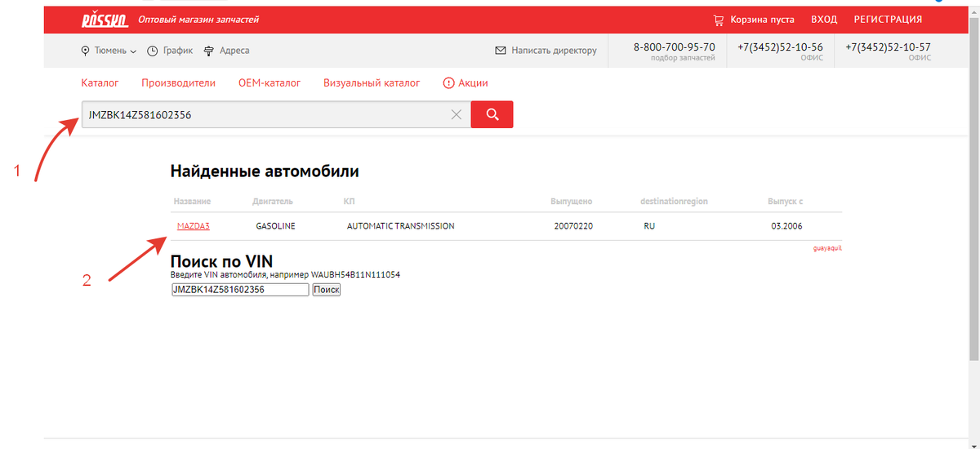
Task: Click the phone number 8-800-700-95-70
Action: pos(675,47)
